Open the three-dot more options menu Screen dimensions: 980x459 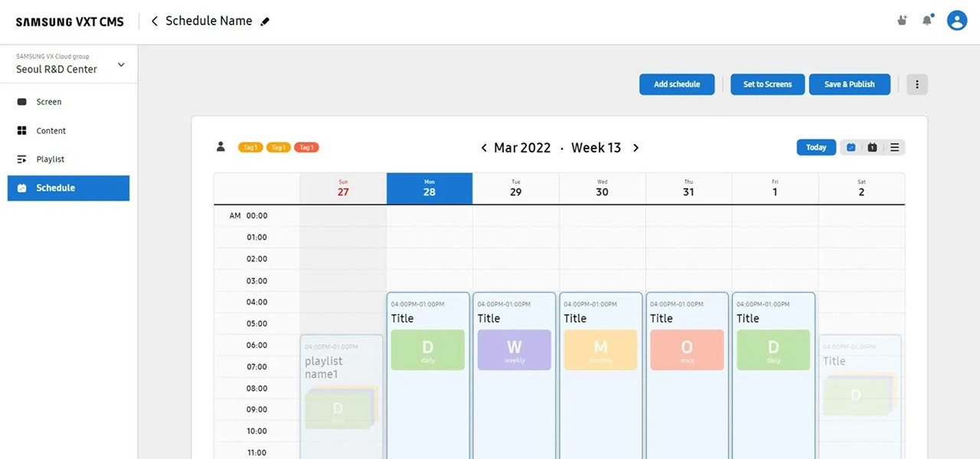click(x=917, y=84)
